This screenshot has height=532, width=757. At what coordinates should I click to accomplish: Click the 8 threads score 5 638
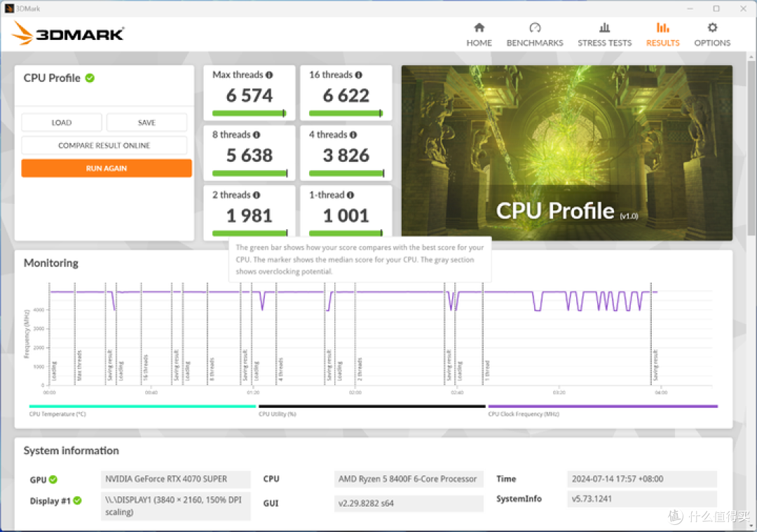click(249, 155)
